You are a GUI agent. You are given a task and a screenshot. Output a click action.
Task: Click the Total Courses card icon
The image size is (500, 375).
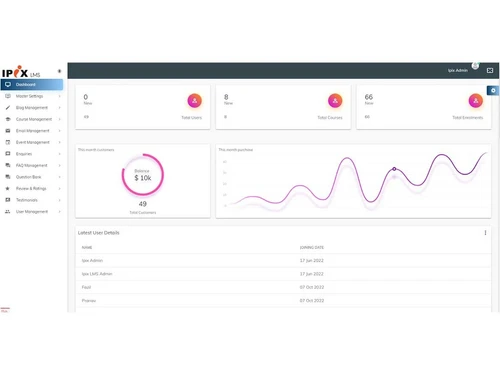click(x=335, y=101)
